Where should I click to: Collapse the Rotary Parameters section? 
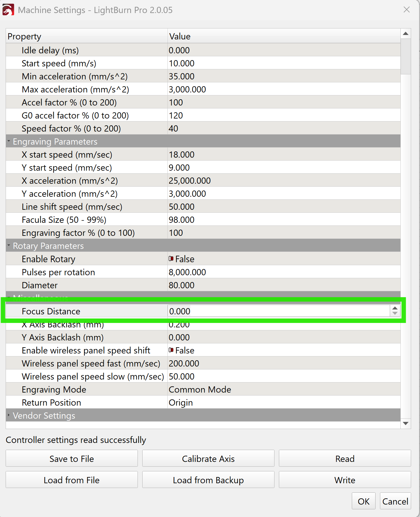point(9,246)
